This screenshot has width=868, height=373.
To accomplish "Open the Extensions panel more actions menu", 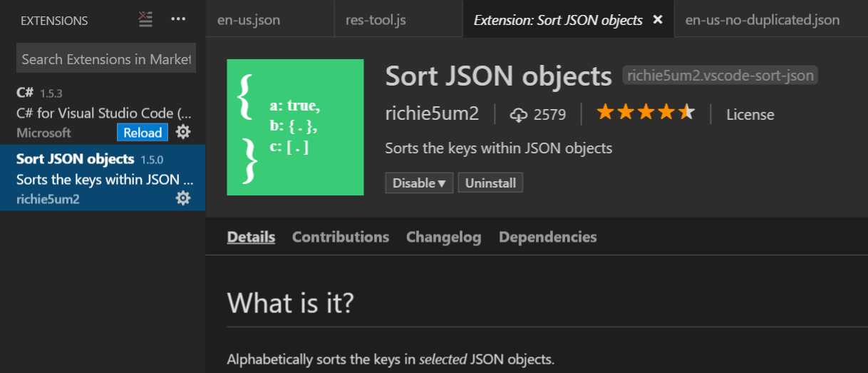I will click(179, 19).
